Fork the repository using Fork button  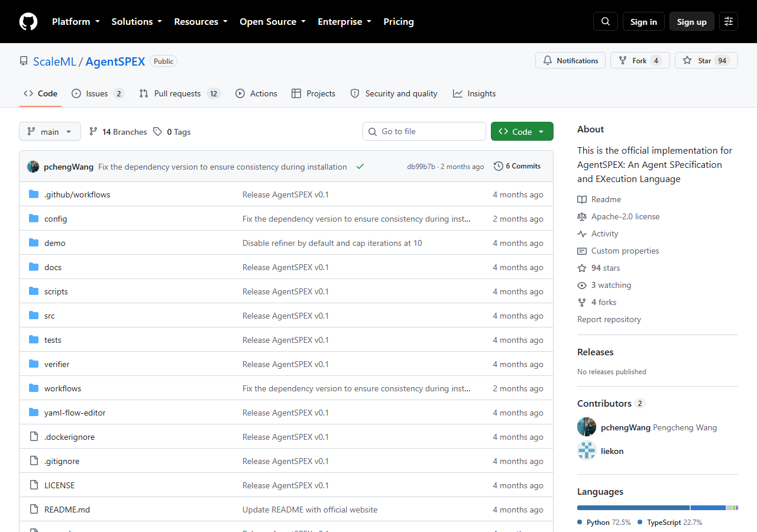point(640,60)
